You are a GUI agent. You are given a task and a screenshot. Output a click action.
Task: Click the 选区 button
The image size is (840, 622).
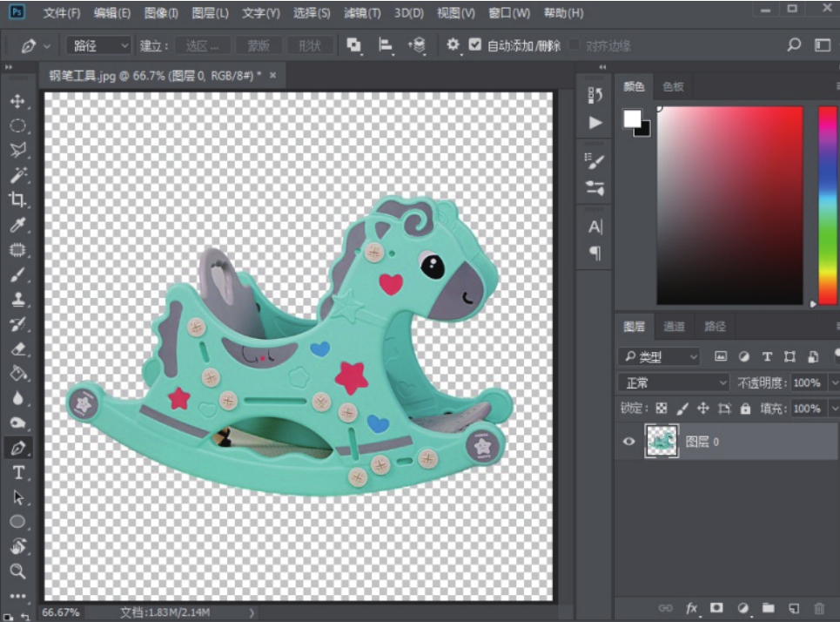click(x=202, y=45)
